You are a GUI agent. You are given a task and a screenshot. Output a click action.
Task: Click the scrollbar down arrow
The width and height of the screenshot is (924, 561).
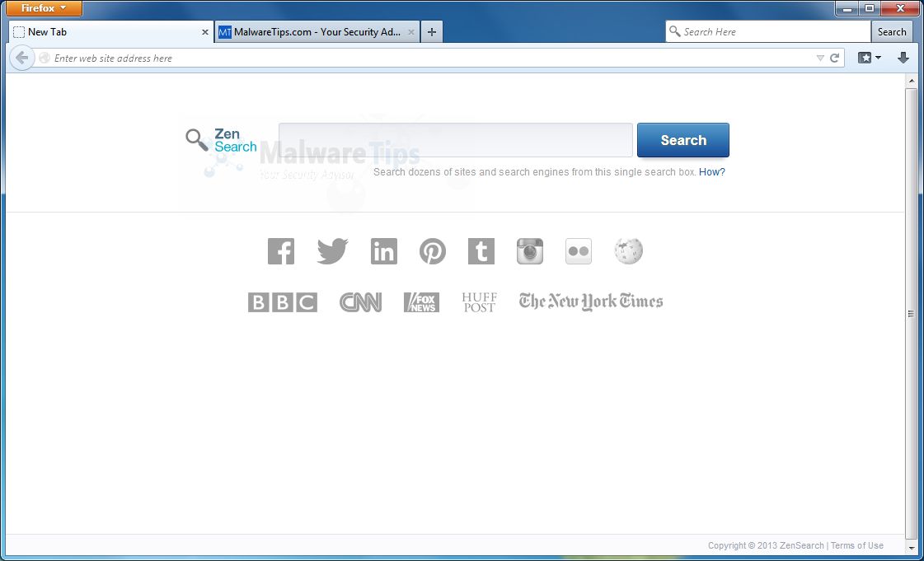click(x=911, y=547)
